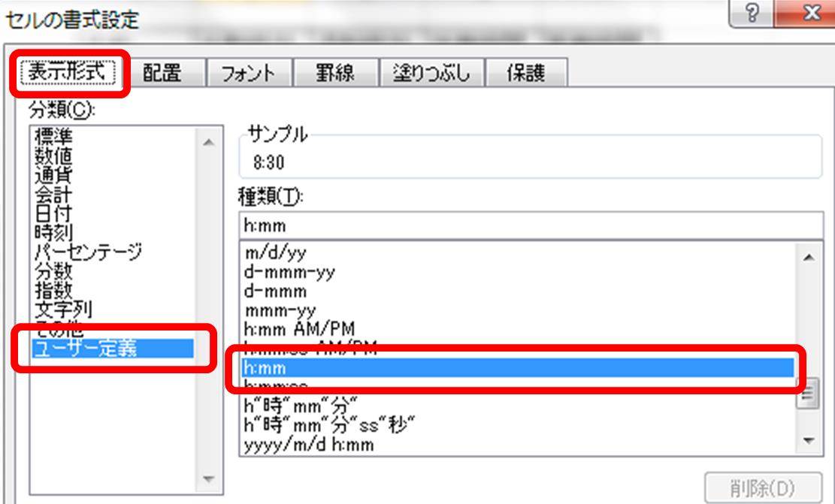Screen dimensions: 835x504
Task: Pick the パーセンテージ category
Action: coord(87,251)
